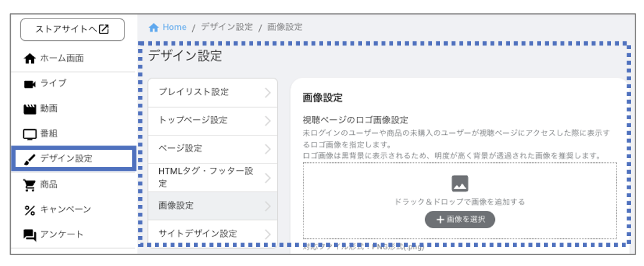Viewport: 644px width, 266px height.
Task: Click the video camera icon for ライブ
Action: [x=30, y=84]
